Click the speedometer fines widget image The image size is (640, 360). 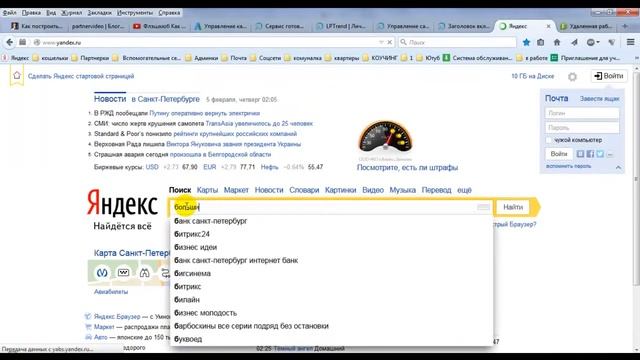(x=385, y=137)
